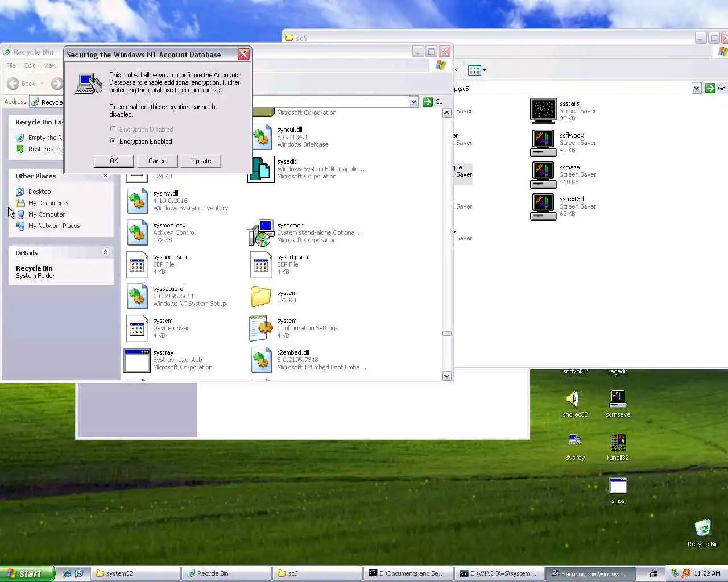This screenshot has width=728, height=582.
Task: Go to My Computer in Other Places
Action: click(x=47, y=214)
